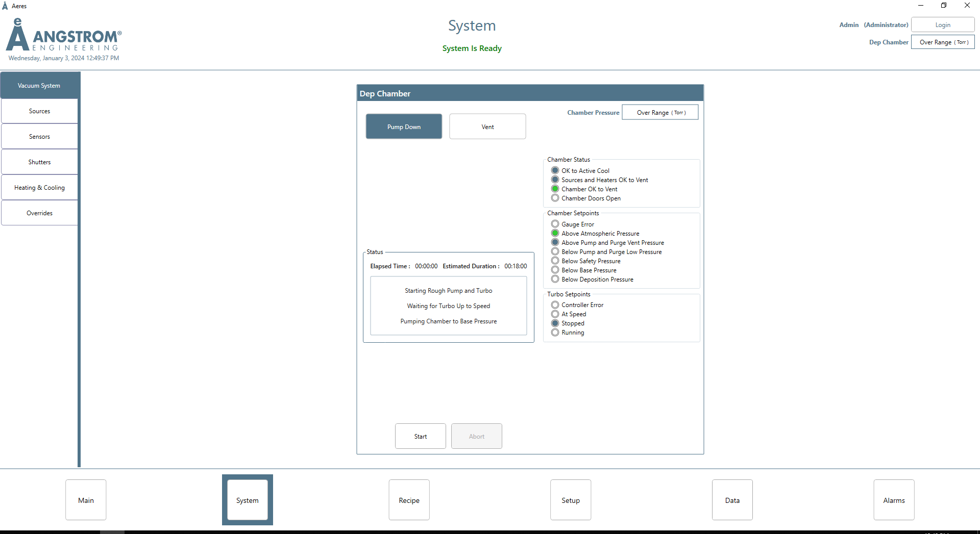Open the Alarms page
980x534 pixels.
894,500
